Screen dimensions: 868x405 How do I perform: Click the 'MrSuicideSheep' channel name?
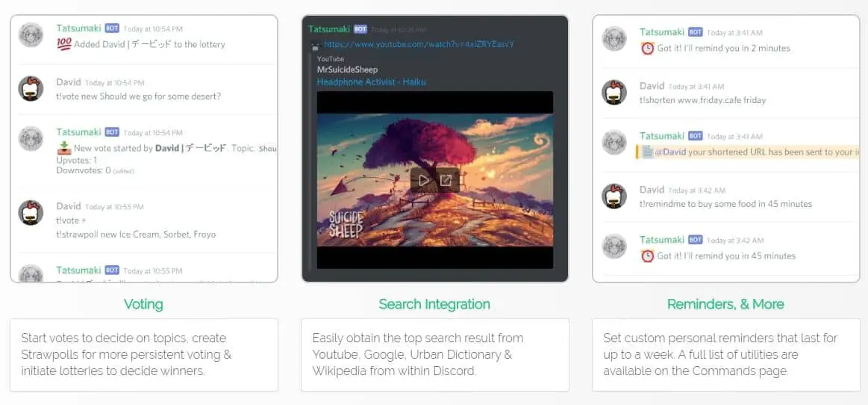(x=347, y=69)
